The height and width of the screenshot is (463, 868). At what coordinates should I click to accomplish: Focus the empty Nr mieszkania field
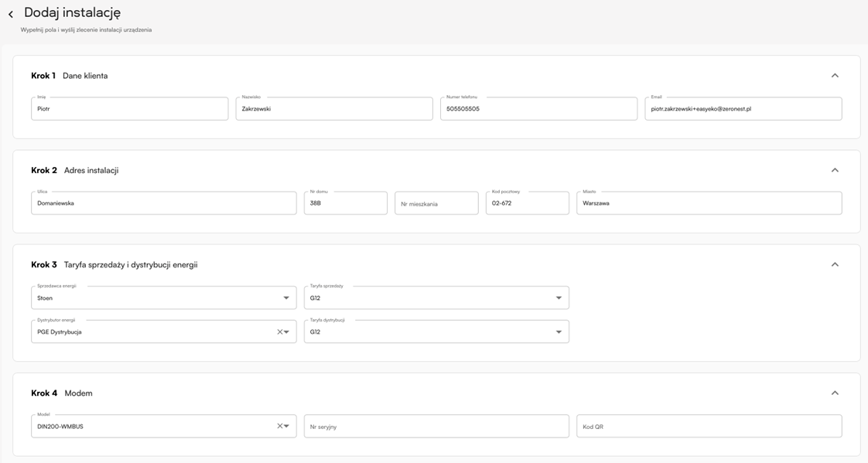[x=436, y=203]
